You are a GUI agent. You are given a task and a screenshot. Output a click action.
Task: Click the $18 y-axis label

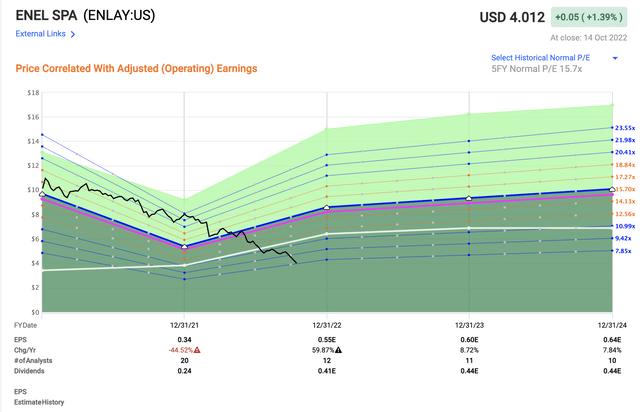pos(33,93)
